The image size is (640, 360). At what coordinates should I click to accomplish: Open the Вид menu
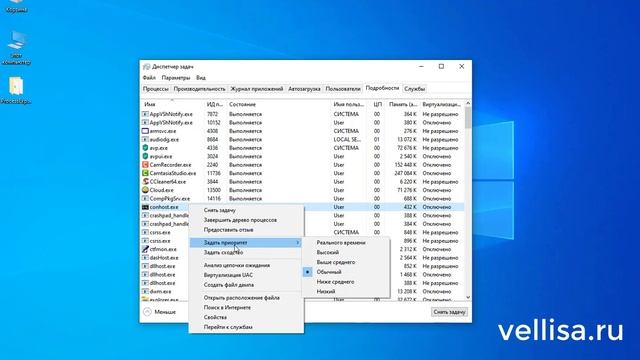201,78
